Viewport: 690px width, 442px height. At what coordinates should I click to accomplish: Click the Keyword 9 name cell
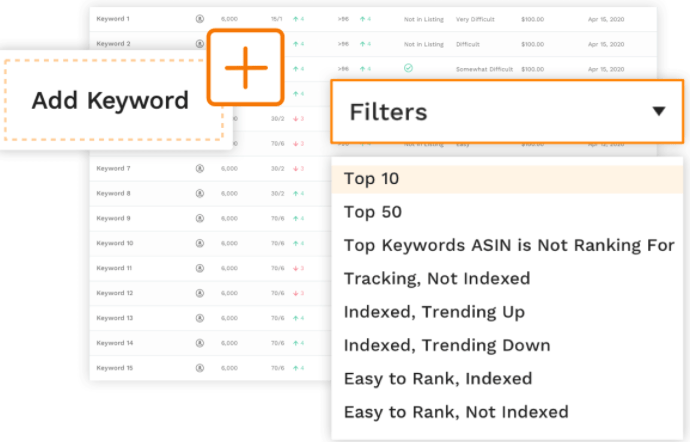(x=113, y=218)
